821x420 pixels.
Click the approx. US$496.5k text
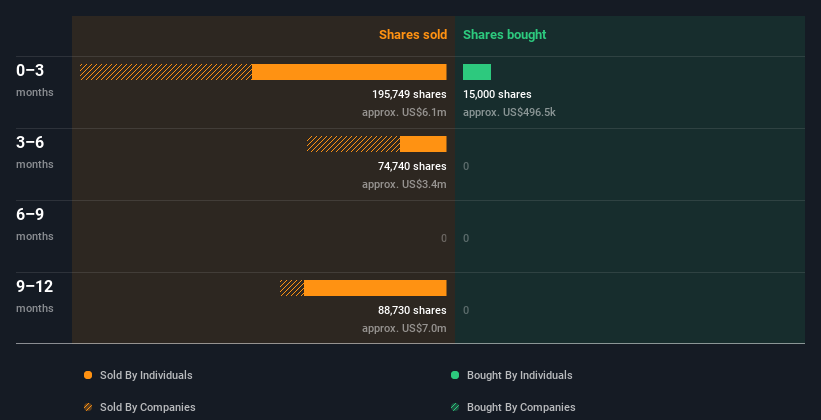509,112
